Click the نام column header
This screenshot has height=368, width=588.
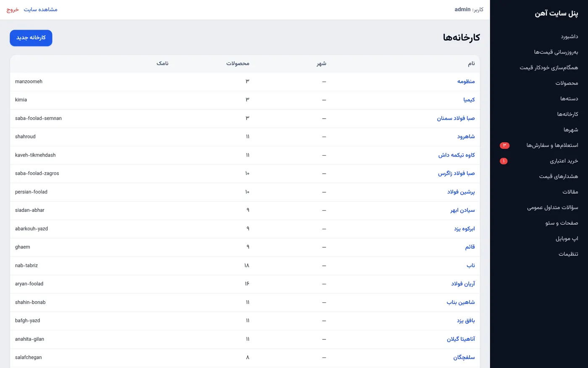tap(472, 64)
